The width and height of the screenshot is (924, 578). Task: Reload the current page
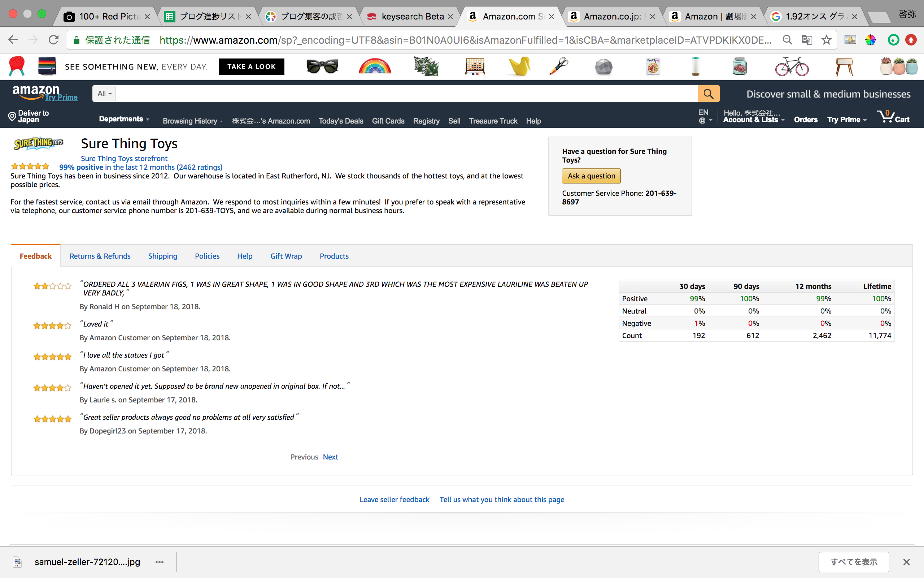(x=53, y=40)
